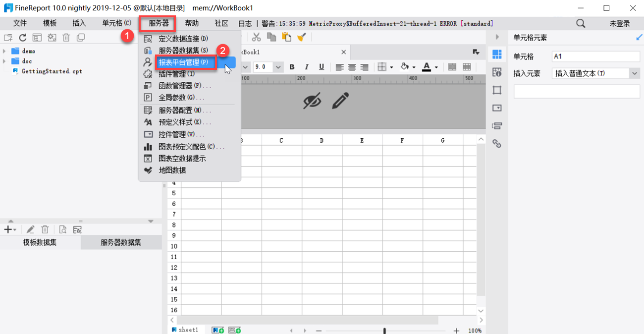Toggle italic text formatting

(307, 67)
